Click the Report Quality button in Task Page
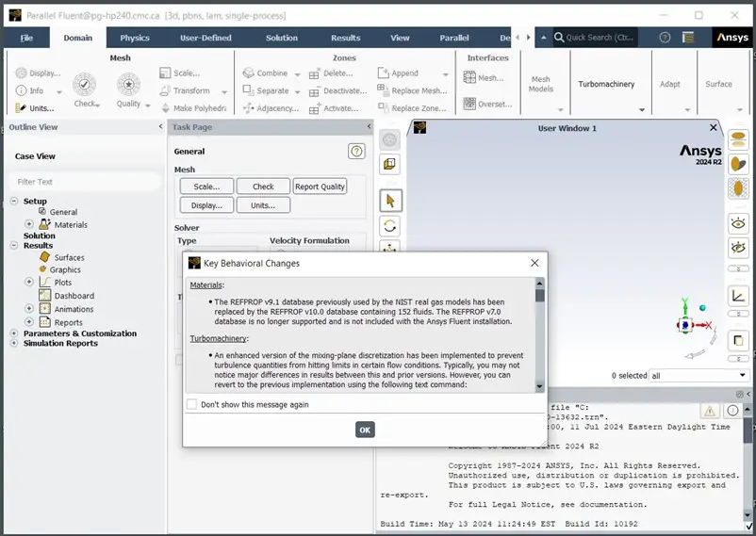756x536 pixels. [320, 187]
